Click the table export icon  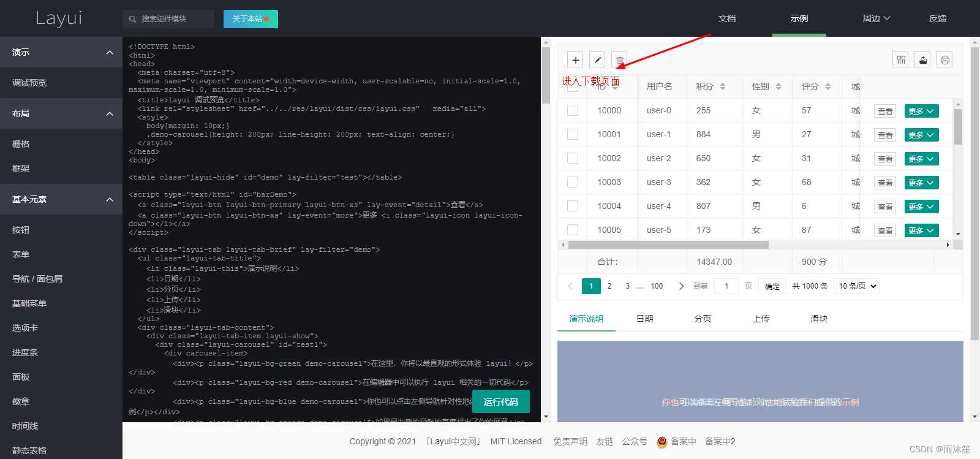(923, 60)
